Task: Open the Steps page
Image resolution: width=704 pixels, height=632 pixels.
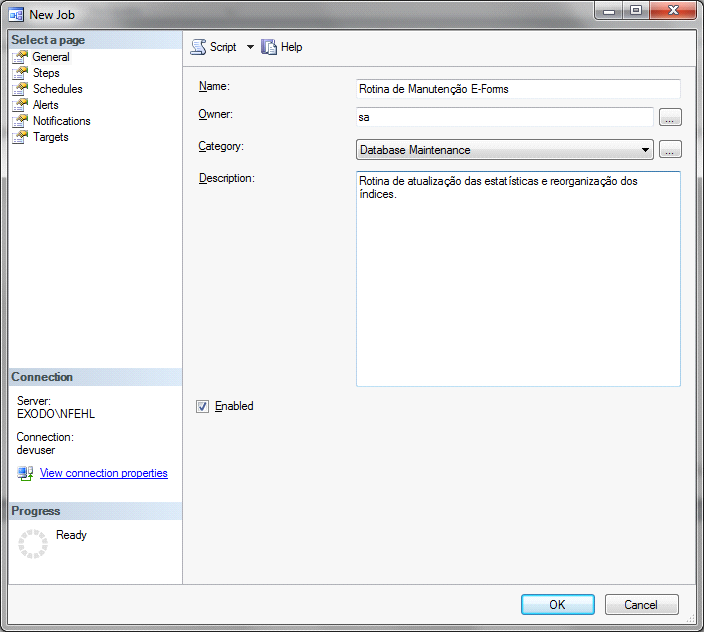Action: click(46, 73)
